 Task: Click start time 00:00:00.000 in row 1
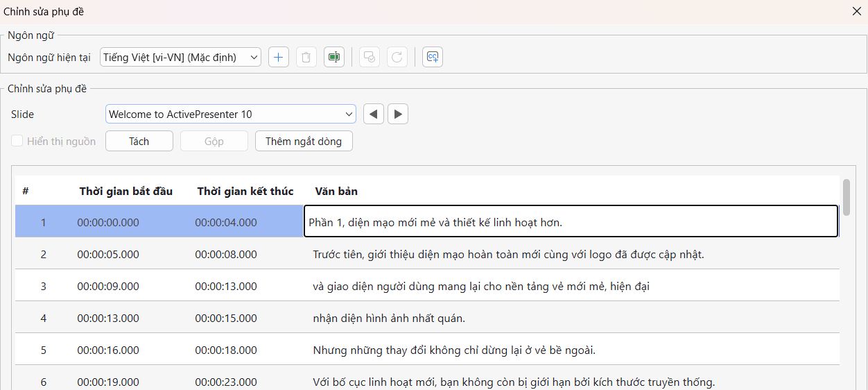click(x=108, y=222)
